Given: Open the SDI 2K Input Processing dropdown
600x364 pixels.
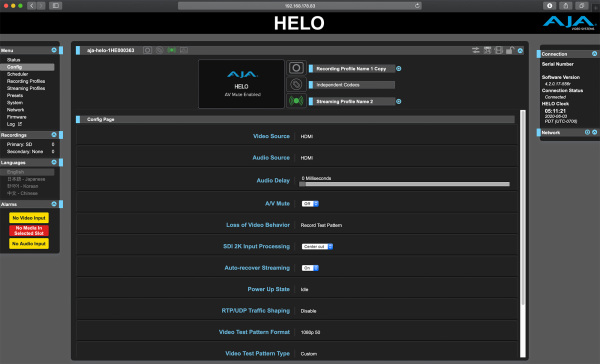Looking at the screenshot, I should (x=317, y=246).
